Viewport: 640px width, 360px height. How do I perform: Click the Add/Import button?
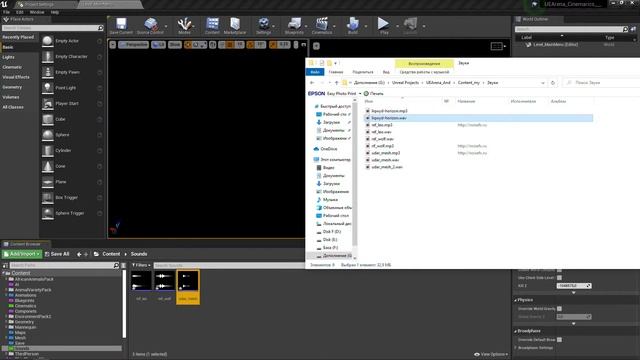[22, 254]
